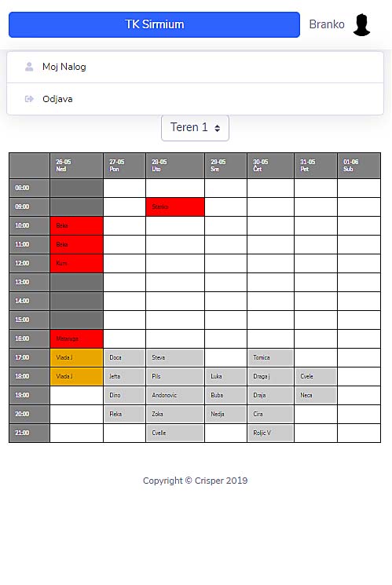Select the red Stanko booking on 28-05
Screen dimensions: 392x585
coord(175,207)
